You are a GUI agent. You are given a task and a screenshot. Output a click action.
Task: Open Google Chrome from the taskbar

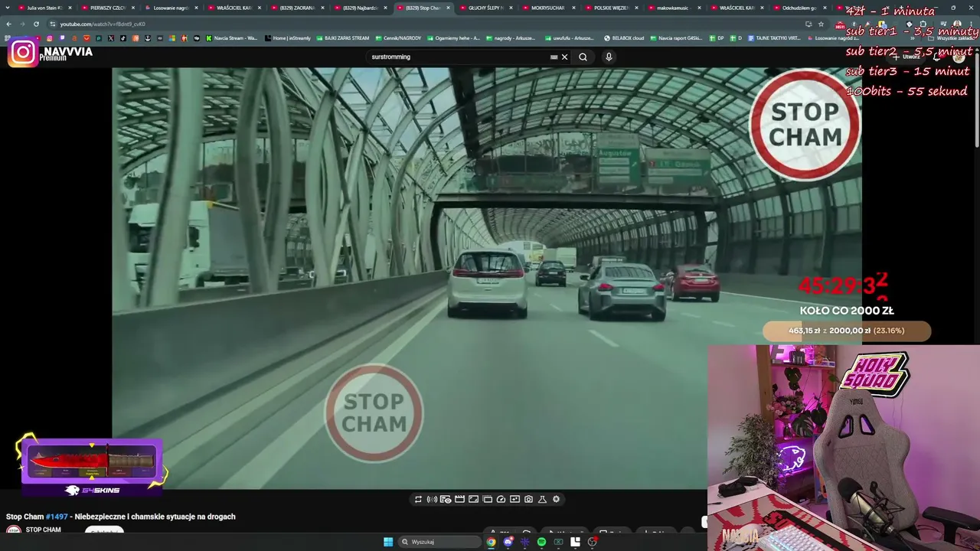pyautogui.click(x=491, y=542)
